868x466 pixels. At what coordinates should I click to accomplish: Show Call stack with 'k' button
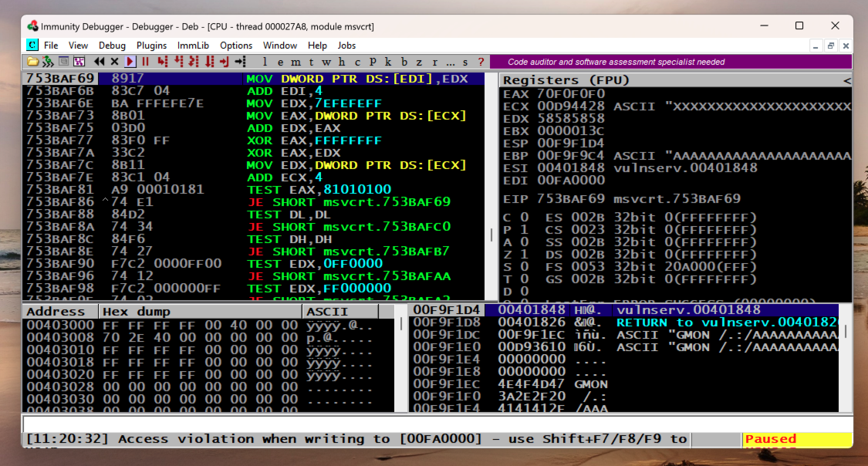(388, 62)
